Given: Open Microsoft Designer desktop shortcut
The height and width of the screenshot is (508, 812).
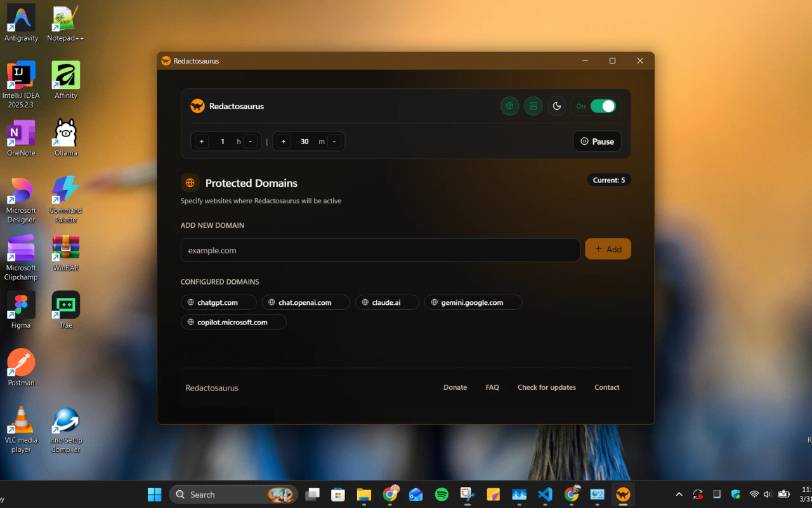Looking at the screenshot, I should [x=21, y=200].
